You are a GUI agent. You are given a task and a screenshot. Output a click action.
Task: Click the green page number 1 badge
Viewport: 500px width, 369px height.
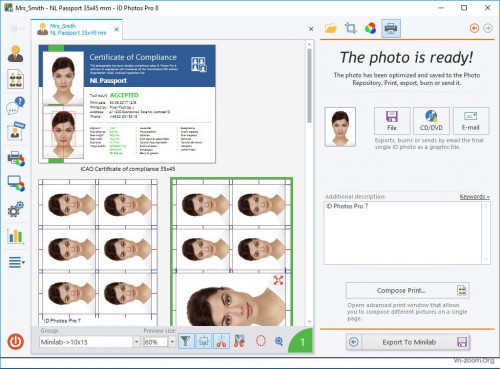coord(302,342)
